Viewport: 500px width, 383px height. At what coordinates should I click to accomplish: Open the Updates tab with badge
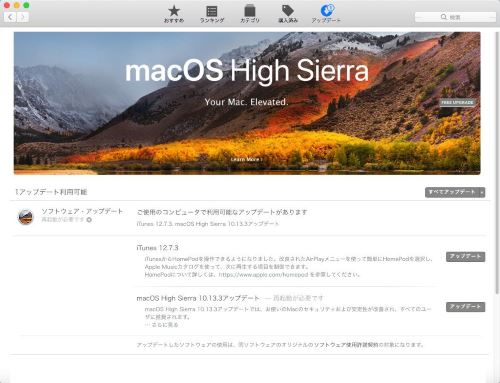coord(326,14)
